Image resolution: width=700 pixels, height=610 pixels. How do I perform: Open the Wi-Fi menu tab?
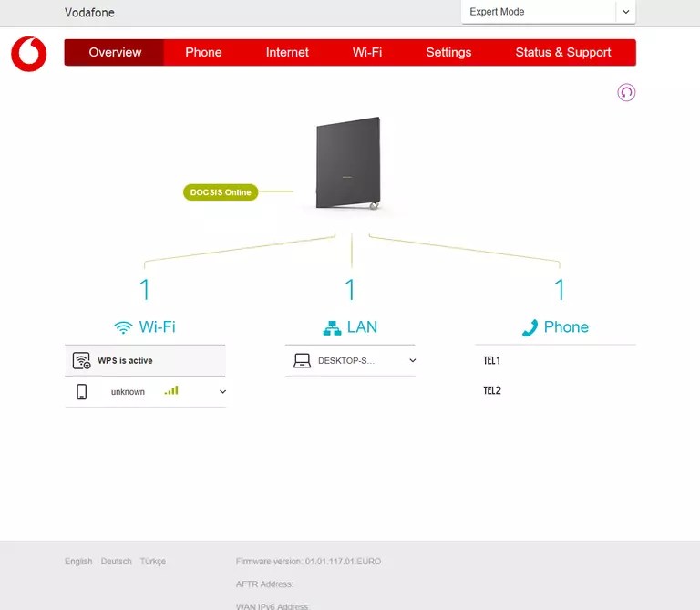click(367, 52)
